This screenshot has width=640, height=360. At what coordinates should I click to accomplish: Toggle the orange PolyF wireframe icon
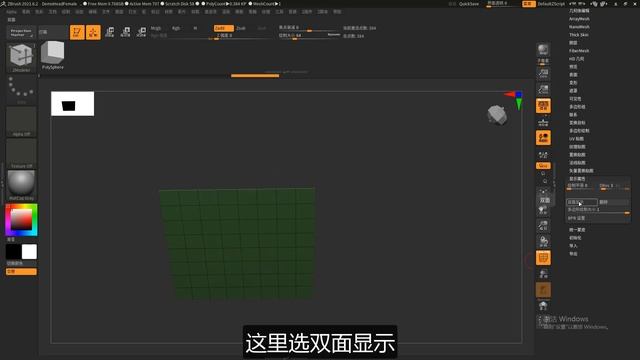point(543,258)
